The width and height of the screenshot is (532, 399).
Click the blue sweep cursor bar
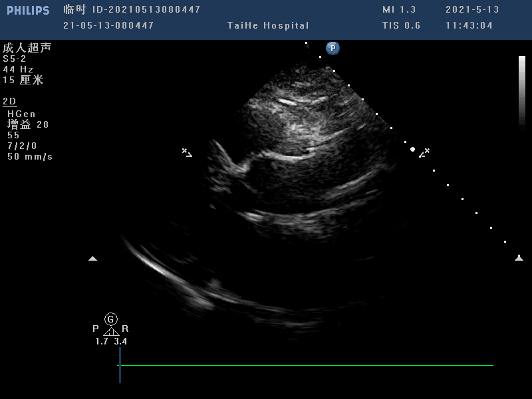[x=120, y=364]
